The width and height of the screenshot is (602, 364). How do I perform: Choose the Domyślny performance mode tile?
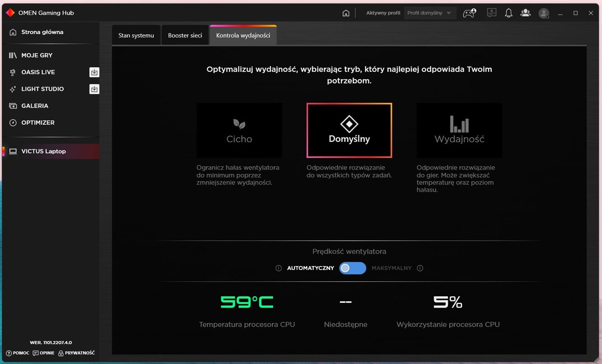click(x=349, y=131)
